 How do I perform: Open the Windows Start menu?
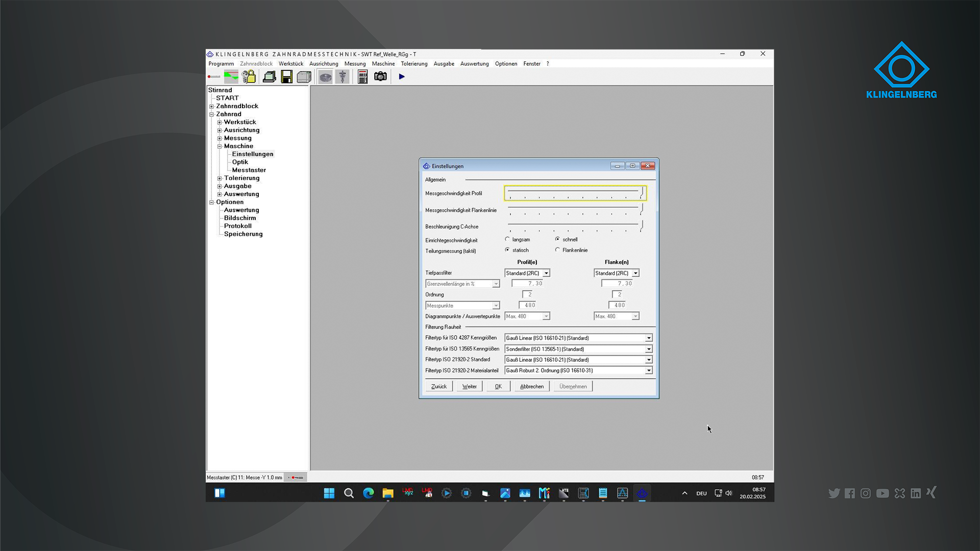[329, 493]
